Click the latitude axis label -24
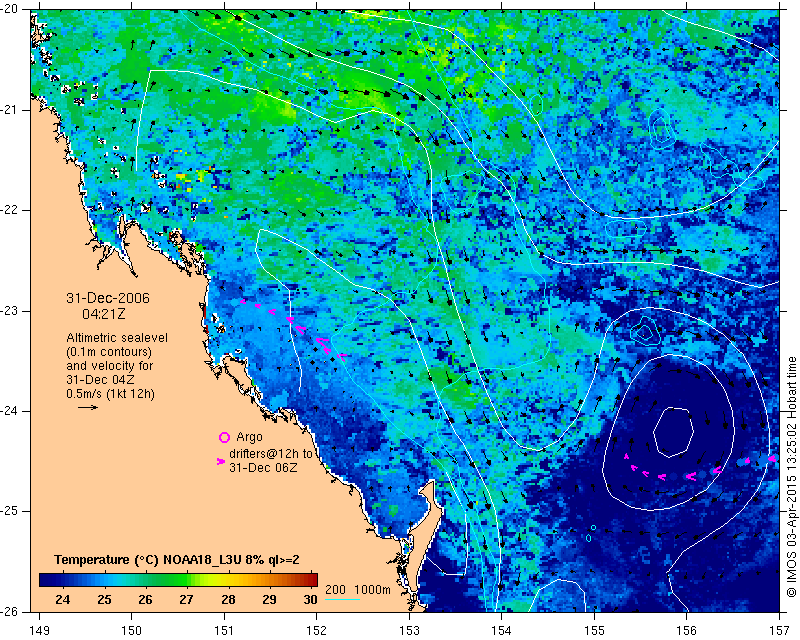Viewport: 800px width, 640px height. [10, 411]
